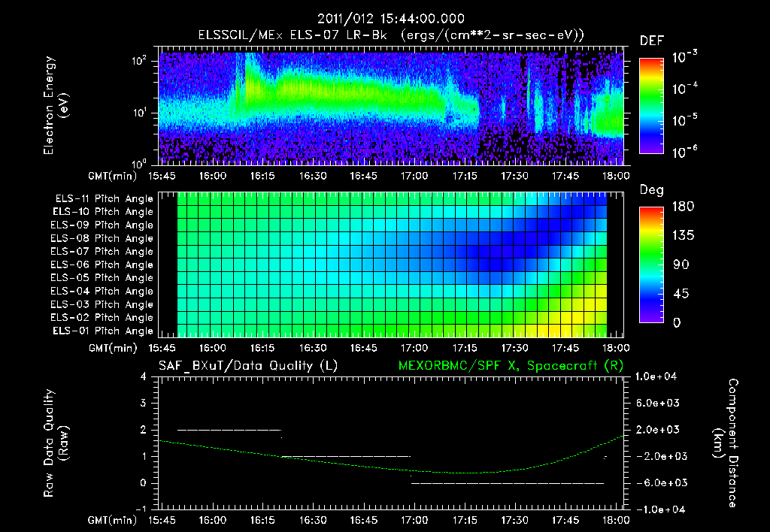
Task: Click the 17:00 time tick below the data quality plot
Action: point(414,520)
